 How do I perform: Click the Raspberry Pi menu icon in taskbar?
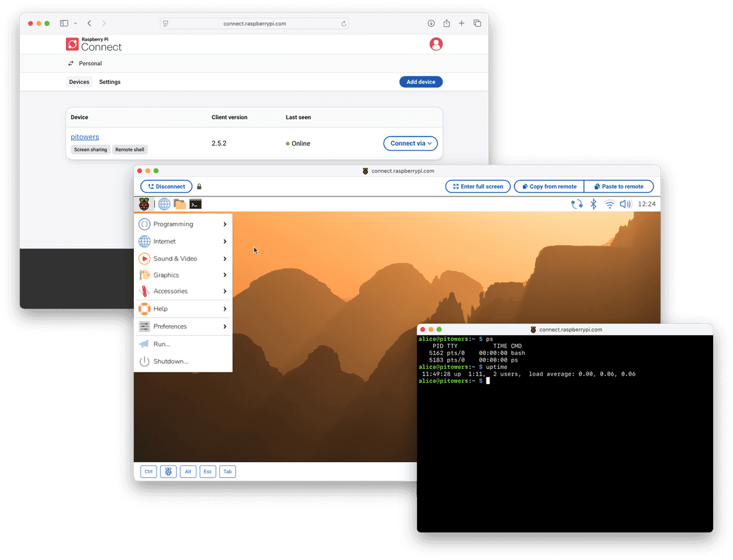144,204
